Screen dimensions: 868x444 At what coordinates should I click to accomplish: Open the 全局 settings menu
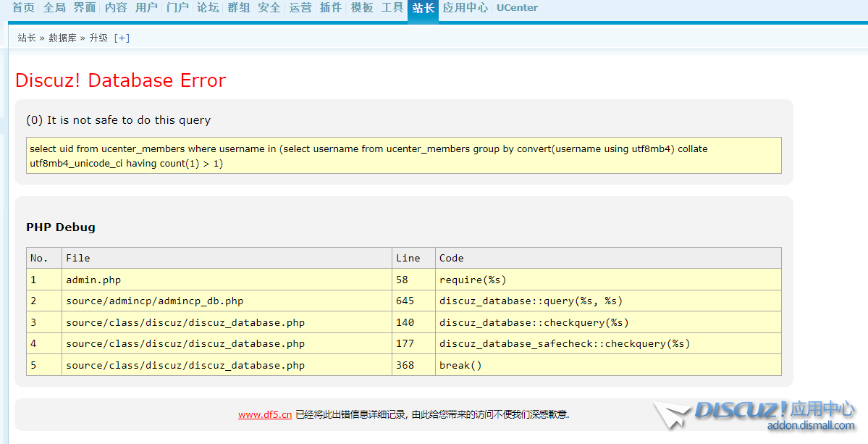click(54, 9)
